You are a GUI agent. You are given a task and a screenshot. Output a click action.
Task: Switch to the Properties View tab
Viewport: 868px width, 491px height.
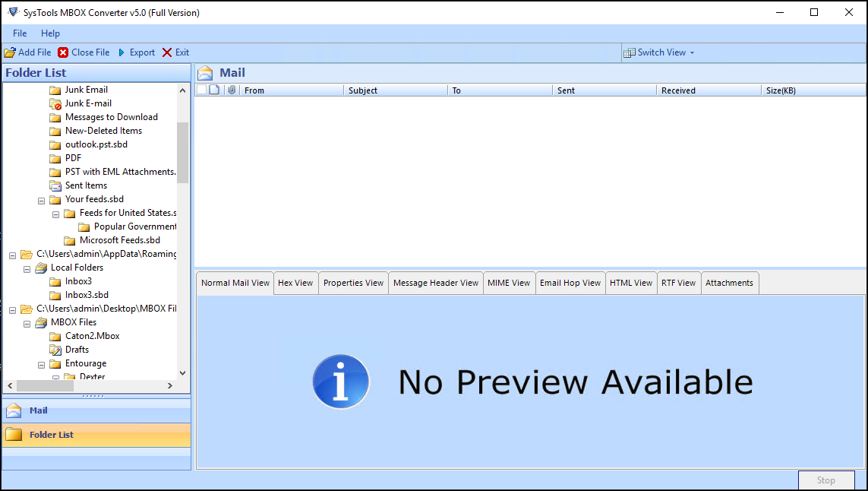(x=353, y=284)
